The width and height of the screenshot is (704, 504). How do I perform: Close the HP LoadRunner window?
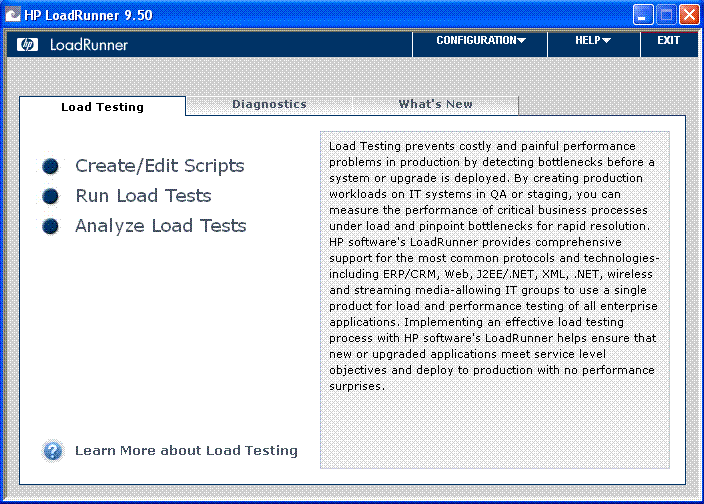click(x=689, y=15)
